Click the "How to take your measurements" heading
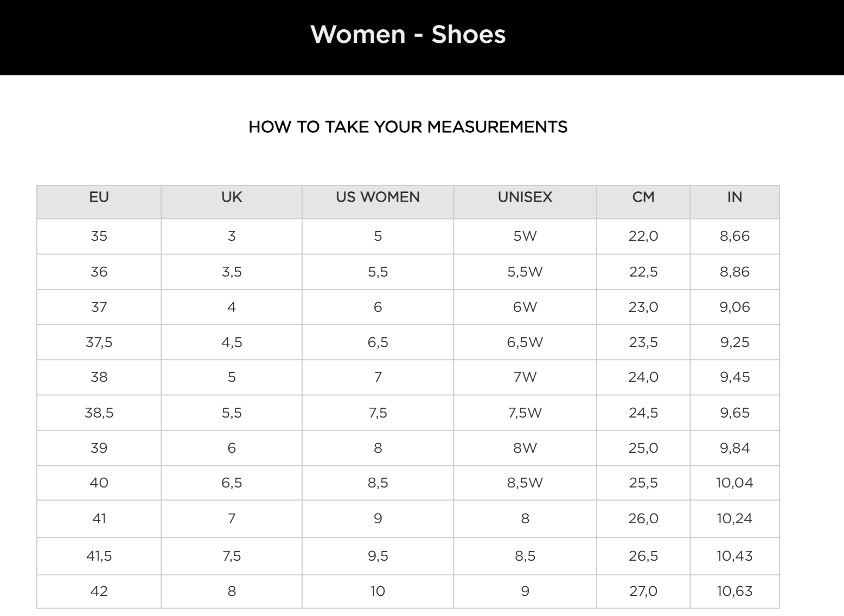This screenshot has width=844, height=616. [408, 127]
